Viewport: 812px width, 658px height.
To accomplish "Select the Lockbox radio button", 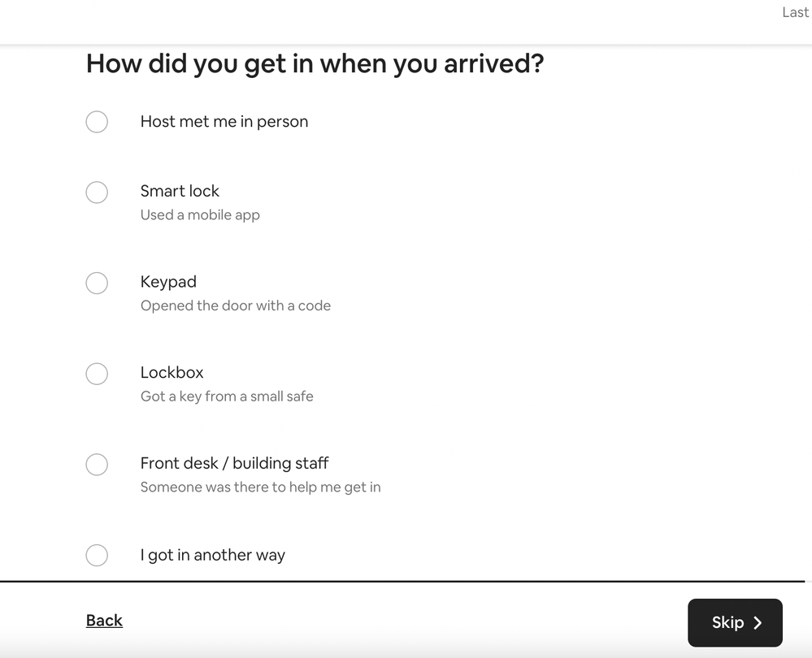I will (x=97, y=374).
